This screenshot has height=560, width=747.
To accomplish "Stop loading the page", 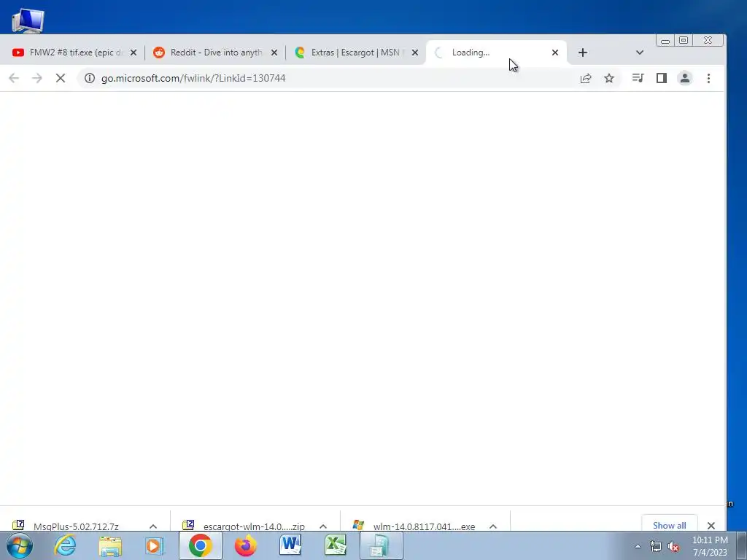I will tap(61, 78).
